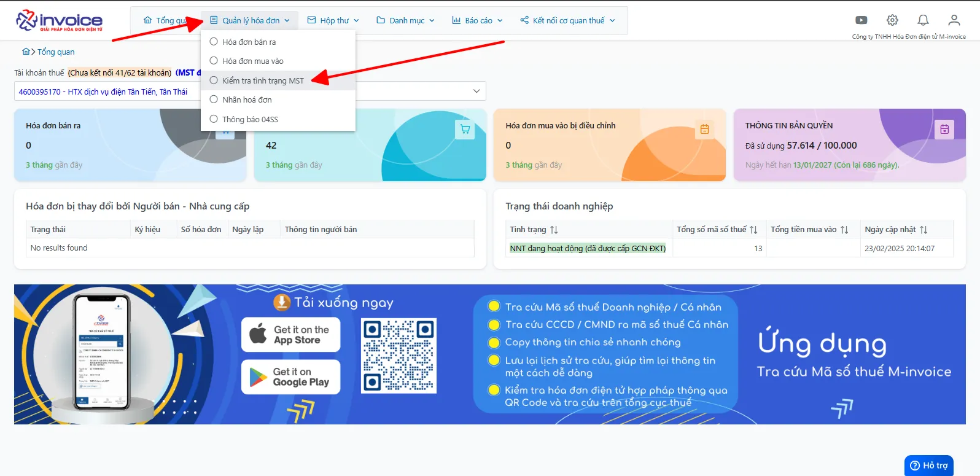Sort by Tổng số mã số thuế arrows
The width and height of the screenshot is (980, 476).
(x=753, y=230)
